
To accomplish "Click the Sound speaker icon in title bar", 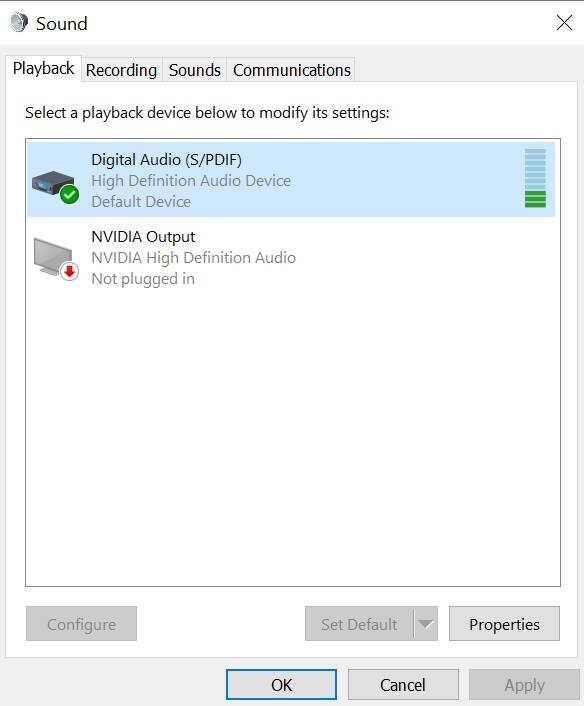I will click(19, 23).
